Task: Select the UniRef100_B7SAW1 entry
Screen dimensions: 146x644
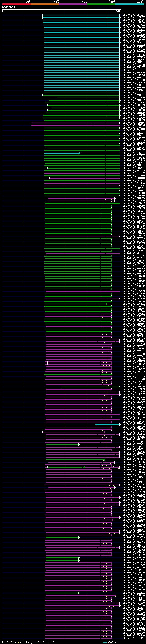Action: tap(133, 42)
